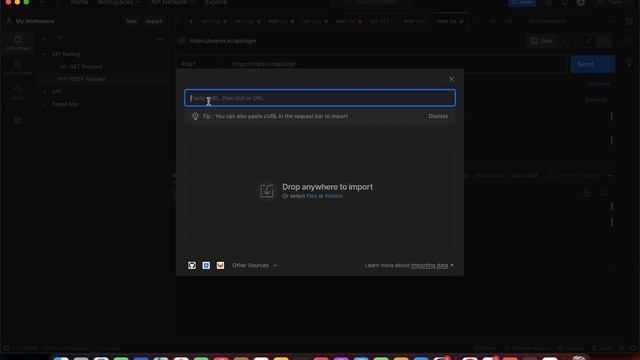Expand the API collection
The image size is (640, 360).
(45, 92)
